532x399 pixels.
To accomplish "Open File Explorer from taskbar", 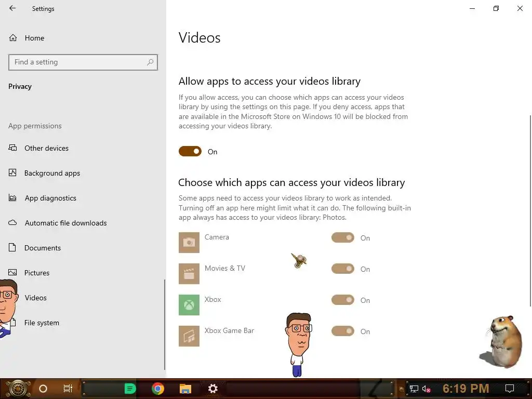I will pos(185,389).
